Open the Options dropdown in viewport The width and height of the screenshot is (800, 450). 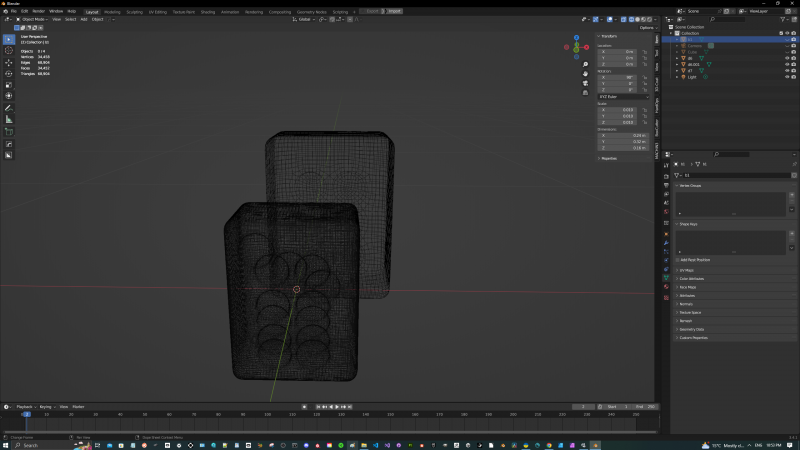click(x=647, y=28)
